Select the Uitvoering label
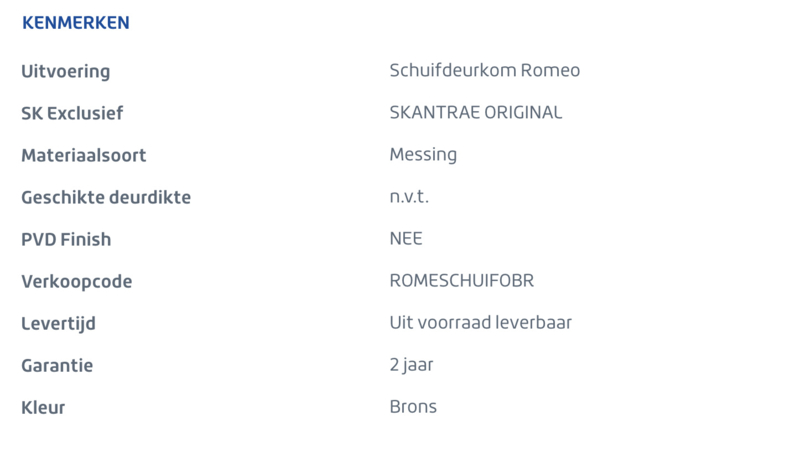 tap(65, 71)
